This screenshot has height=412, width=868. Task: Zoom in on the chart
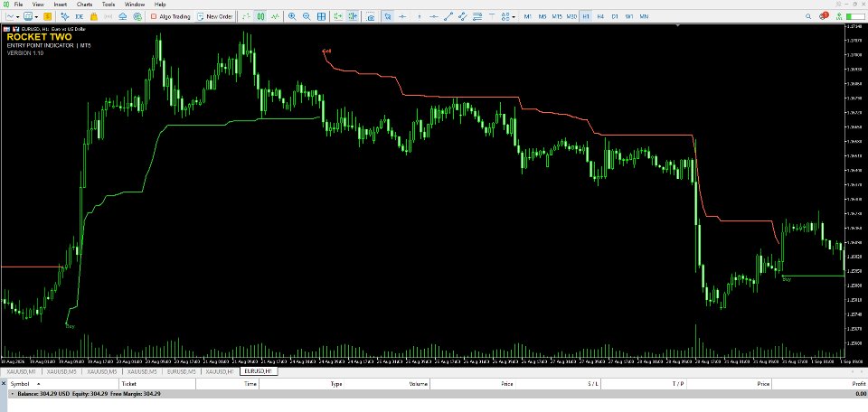click(x=292, y=16)
